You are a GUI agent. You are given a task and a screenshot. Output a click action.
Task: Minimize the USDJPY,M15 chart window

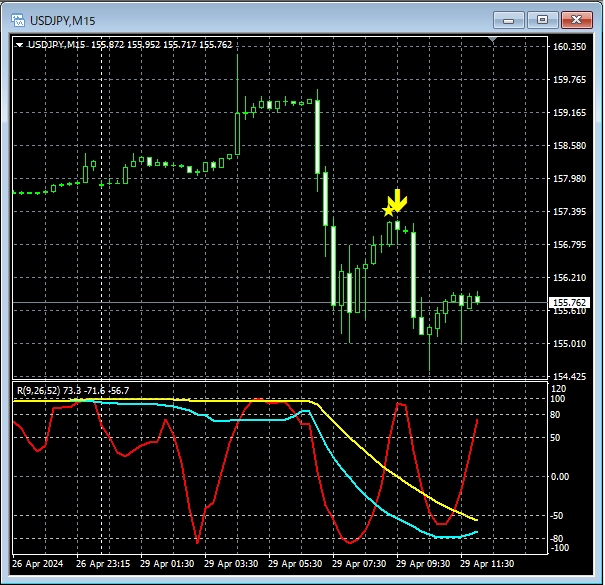tap(510, 19)
